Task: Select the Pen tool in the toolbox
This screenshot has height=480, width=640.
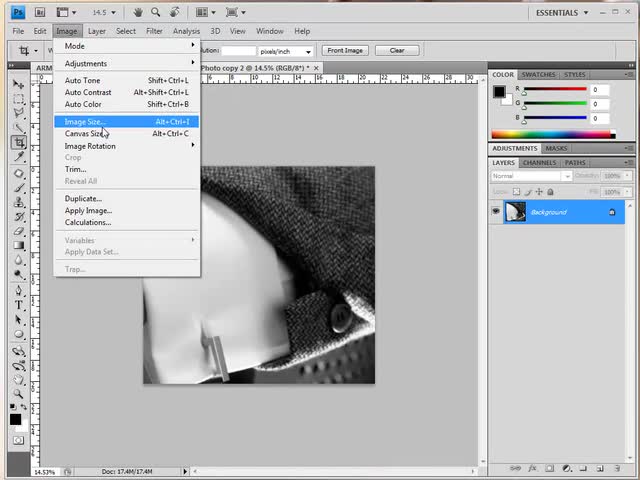Action: click(19, 290)
